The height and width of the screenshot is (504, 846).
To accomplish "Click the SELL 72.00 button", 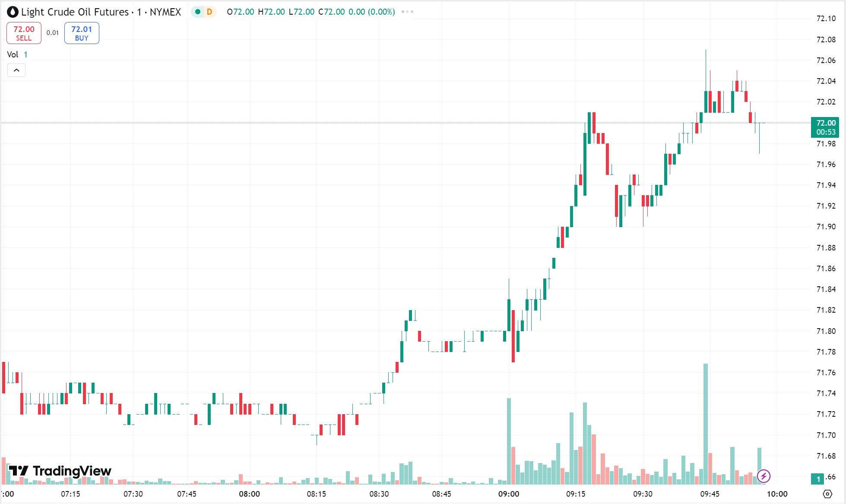I will [x=24, y=33].
